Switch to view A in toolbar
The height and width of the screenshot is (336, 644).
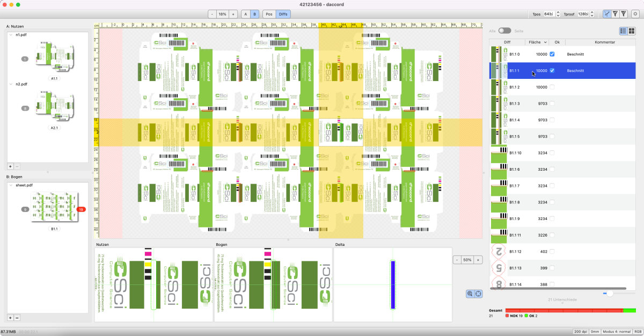[x=246, y=14]
